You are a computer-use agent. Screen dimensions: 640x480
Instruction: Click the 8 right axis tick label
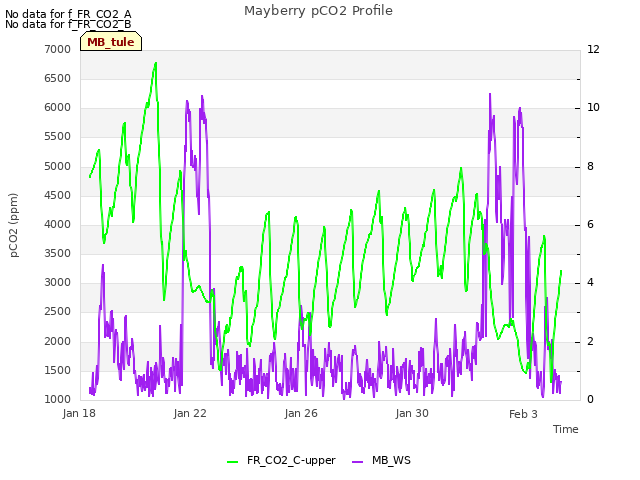click(590, 167)
